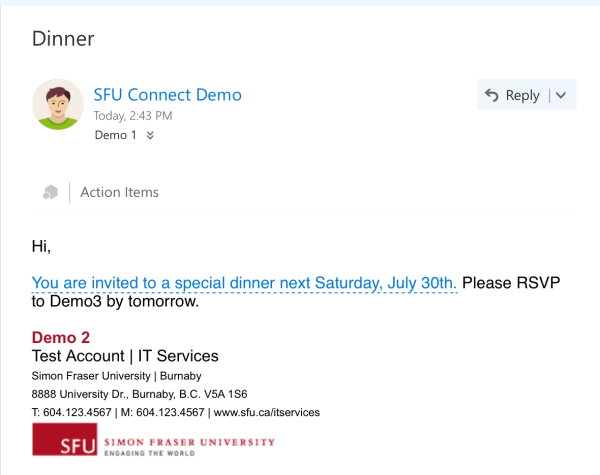Click the red SFU logo square
This screenshot has width=600, height=475.
click(65, 439)
